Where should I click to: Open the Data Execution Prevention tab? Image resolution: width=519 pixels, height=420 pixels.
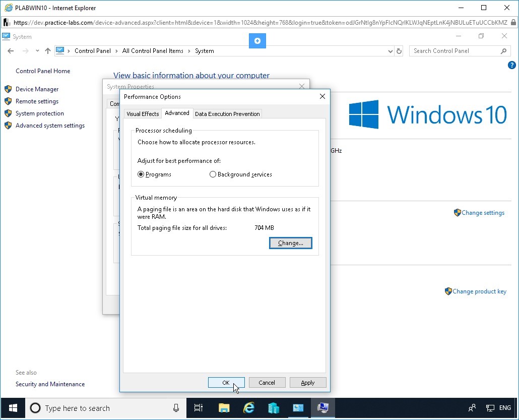click(227, 113)
